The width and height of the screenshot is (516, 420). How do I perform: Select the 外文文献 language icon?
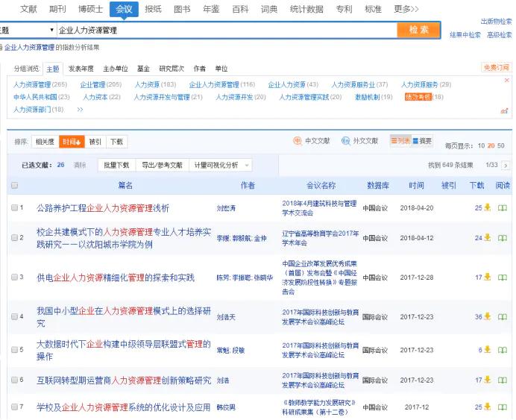[345, 141]
